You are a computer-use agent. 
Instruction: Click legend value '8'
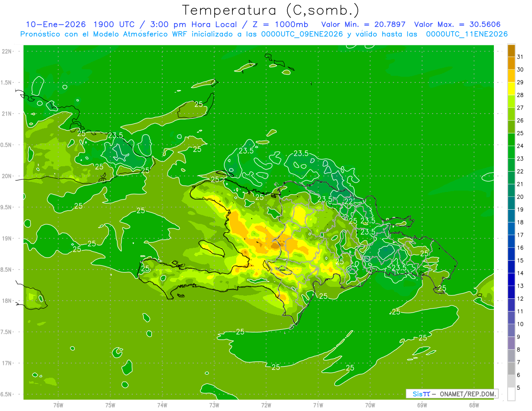(519, 349)
